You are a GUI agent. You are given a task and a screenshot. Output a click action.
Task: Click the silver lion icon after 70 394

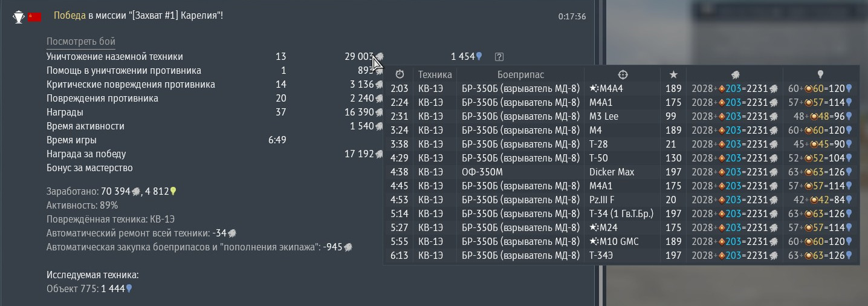click(x=136, y=191)
